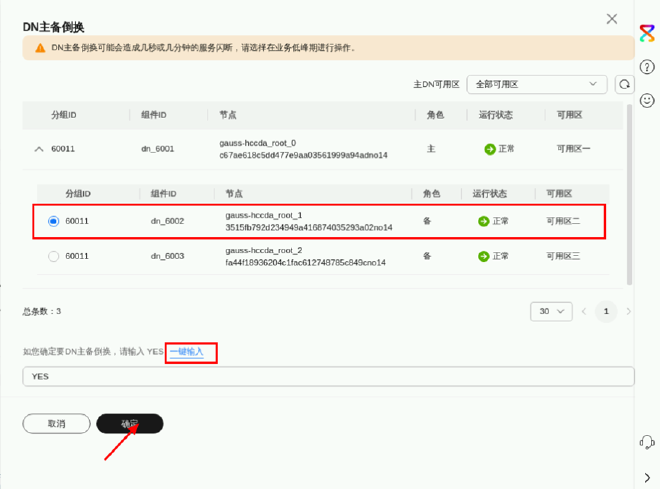Image resolution: width=660 pixels, height=489 pixels.
Task: Open the help question mark icon
Action: pos(647,68)
